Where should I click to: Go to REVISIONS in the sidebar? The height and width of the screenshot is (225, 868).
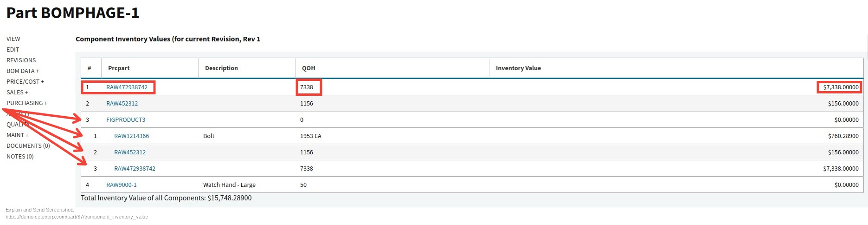click(x=21, y=60)
